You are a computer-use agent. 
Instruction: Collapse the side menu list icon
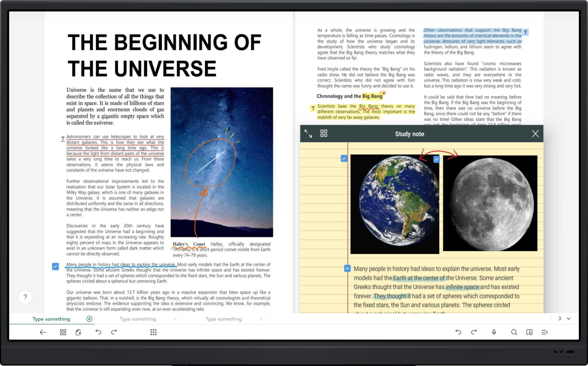tap(545, 332)
